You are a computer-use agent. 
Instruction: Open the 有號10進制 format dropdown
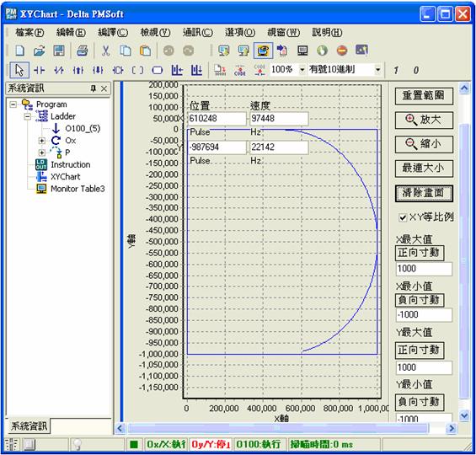378,70
